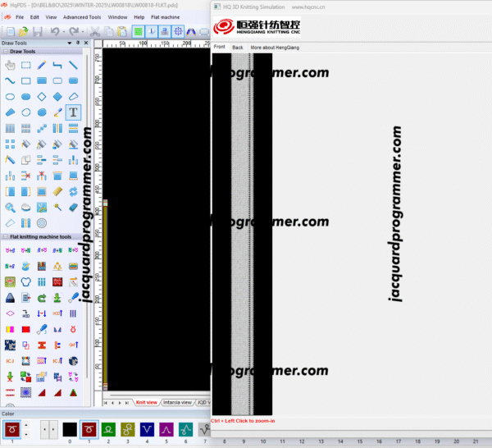The image size is (492, 448).
Task: Click the Back view button in simulation
Action: point(238,48)
